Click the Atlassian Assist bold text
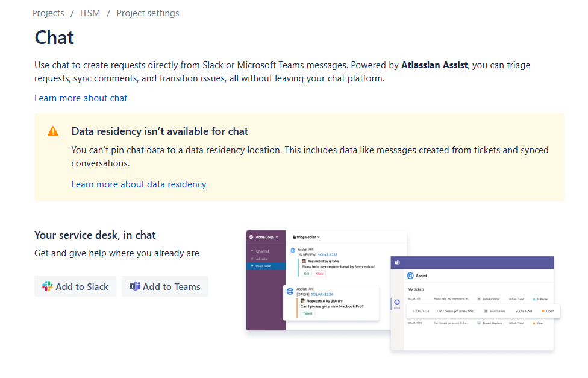 (x=434, y=65)
